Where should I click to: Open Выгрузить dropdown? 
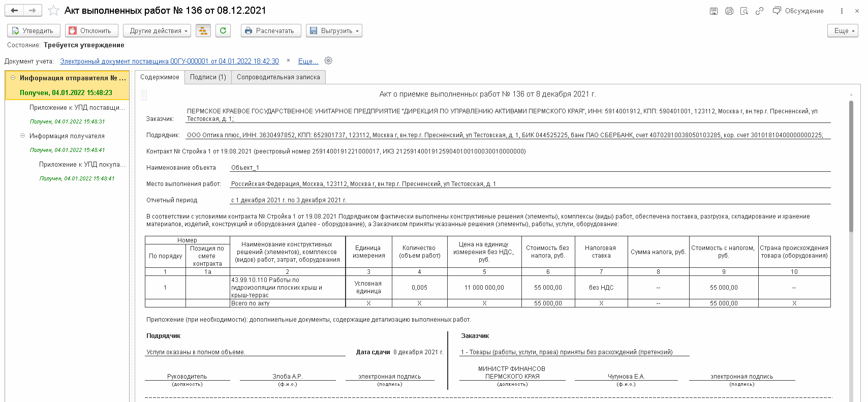tap(334, 30)
